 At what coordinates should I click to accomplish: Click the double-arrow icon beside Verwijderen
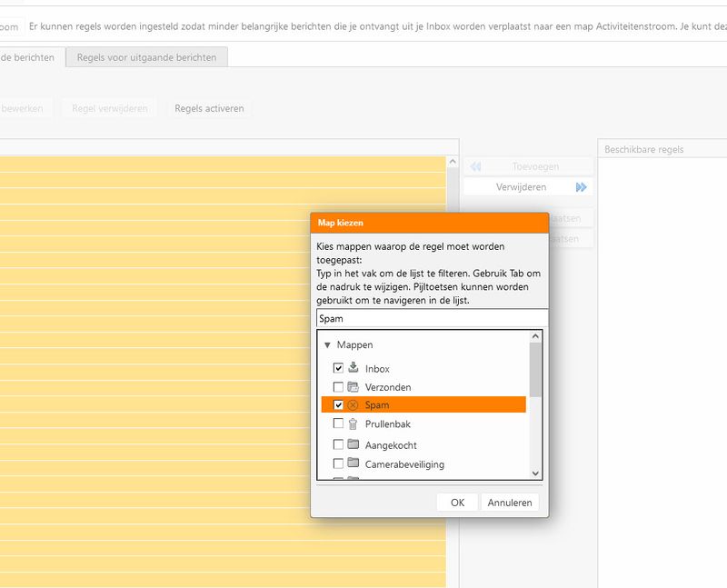click(x=581, y=187)
